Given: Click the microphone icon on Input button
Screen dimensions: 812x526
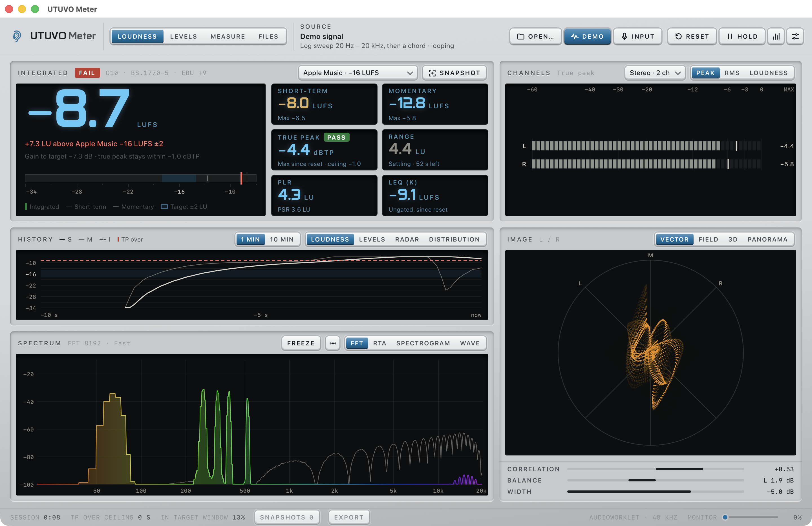Looking at the screenshot, I should coord(624,37).
